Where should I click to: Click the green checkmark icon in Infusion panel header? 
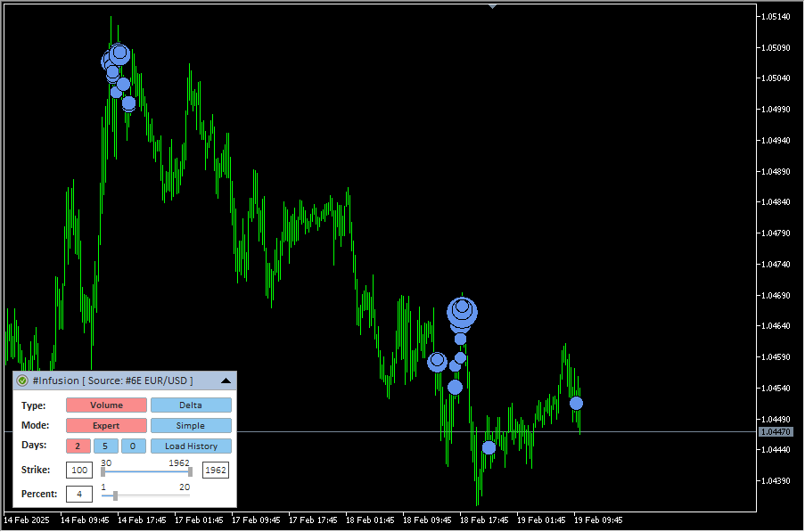(22, 381)
